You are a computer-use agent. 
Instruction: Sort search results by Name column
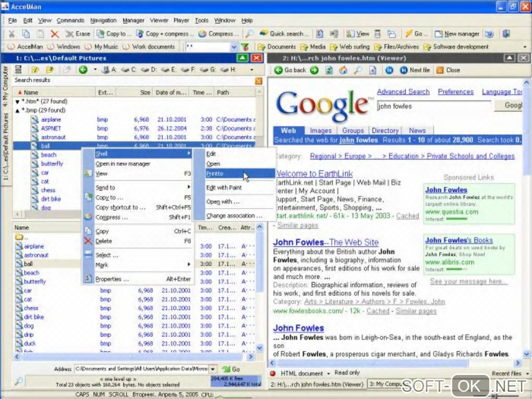[54, 92]
